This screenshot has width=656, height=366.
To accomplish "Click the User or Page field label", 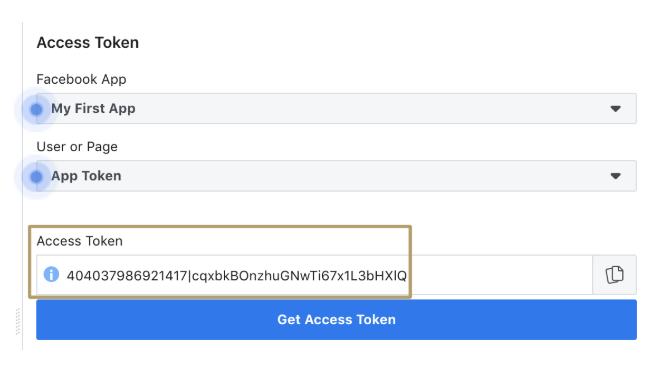I will [77, 147].
